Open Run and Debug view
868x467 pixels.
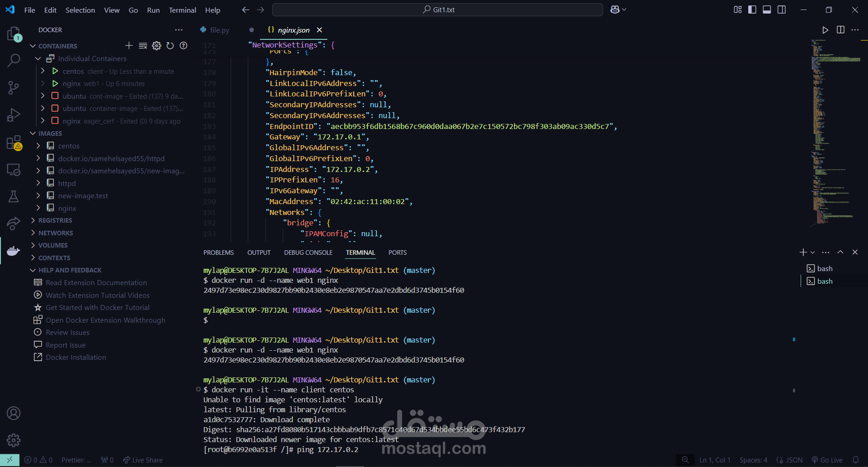14,115
